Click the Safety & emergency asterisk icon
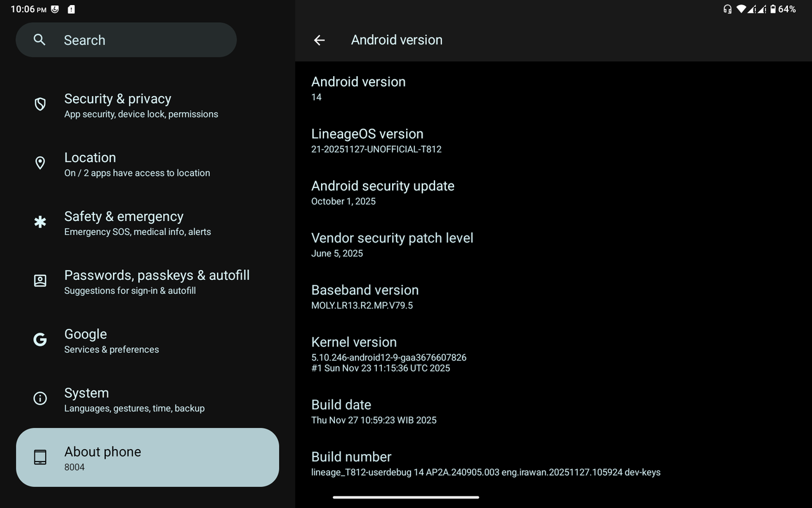 [x=40, y=222]
